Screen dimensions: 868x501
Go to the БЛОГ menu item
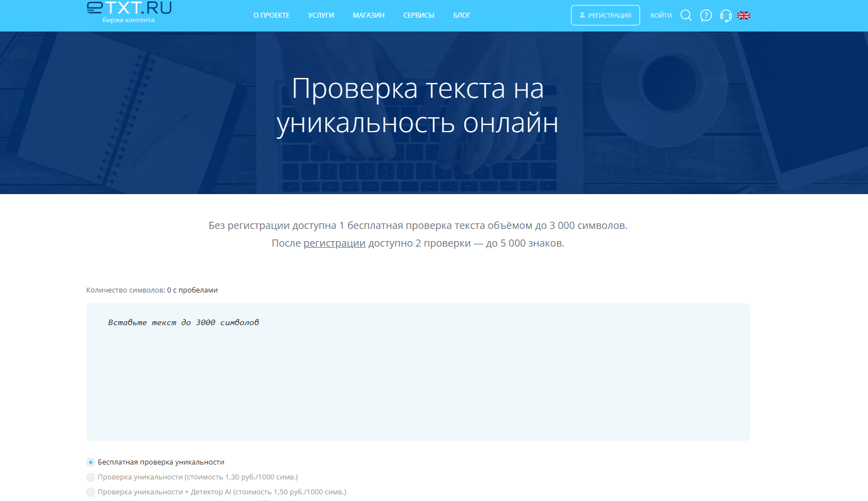(461, 15)
